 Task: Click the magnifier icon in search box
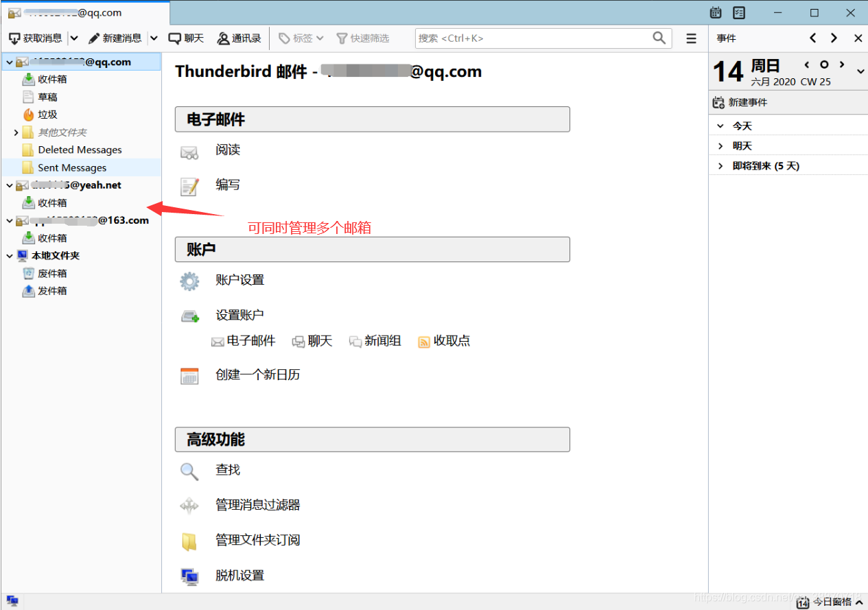coord(659,38)
